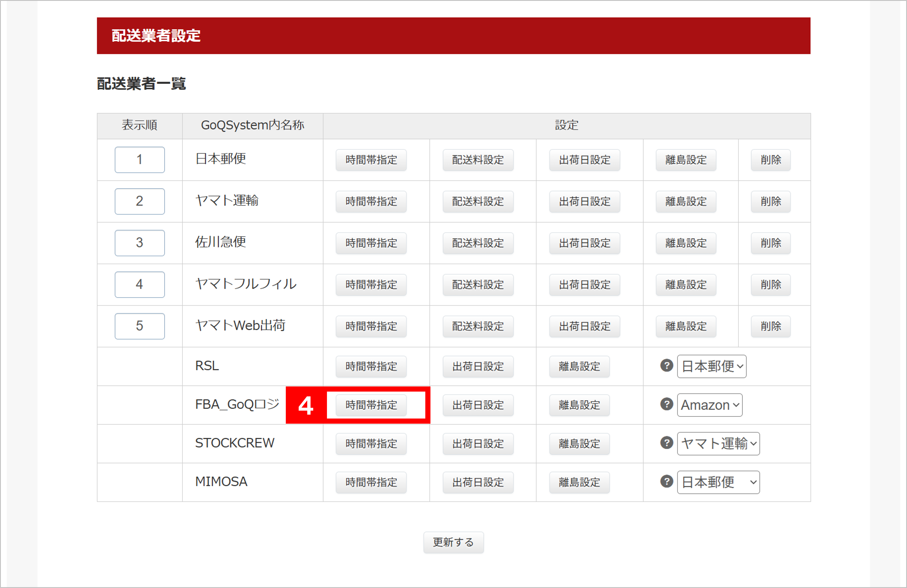Click the 配送業者一覧 heading
The height and width of the screenshot is (588, 907).
[x=141, y=84]
